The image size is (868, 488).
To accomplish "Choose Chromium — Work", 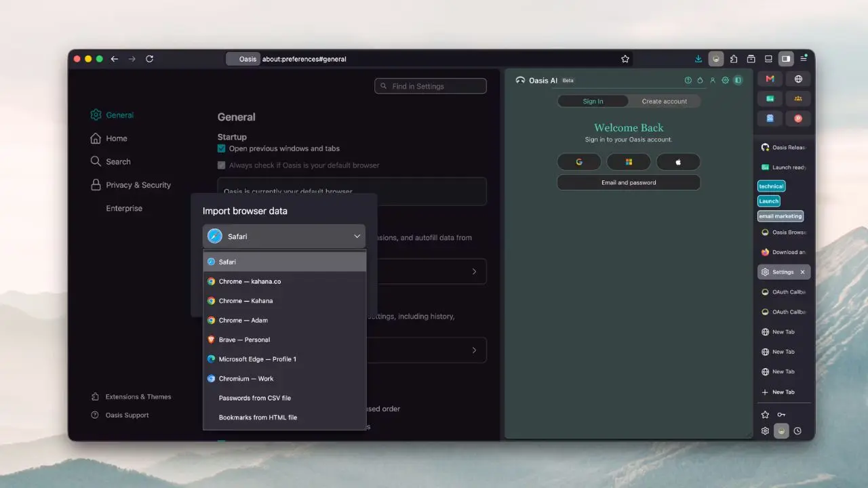I will click(x=285, y=378).
